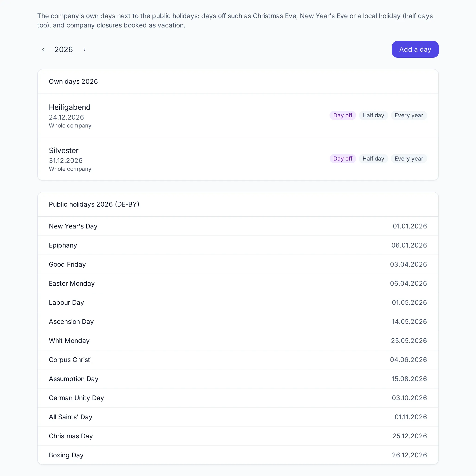Click the date 06.01.2026

[409, 245]
